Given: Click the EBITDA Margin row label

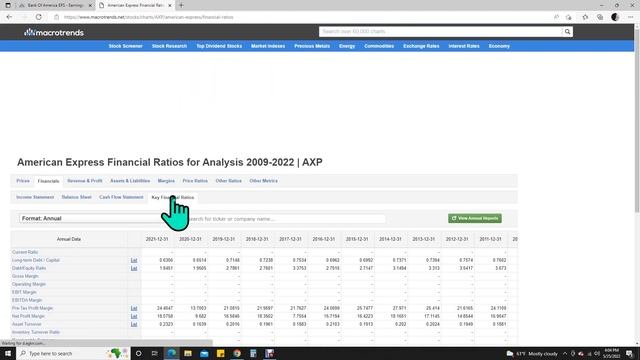Looking at the screenshot, I should (27, 300).
